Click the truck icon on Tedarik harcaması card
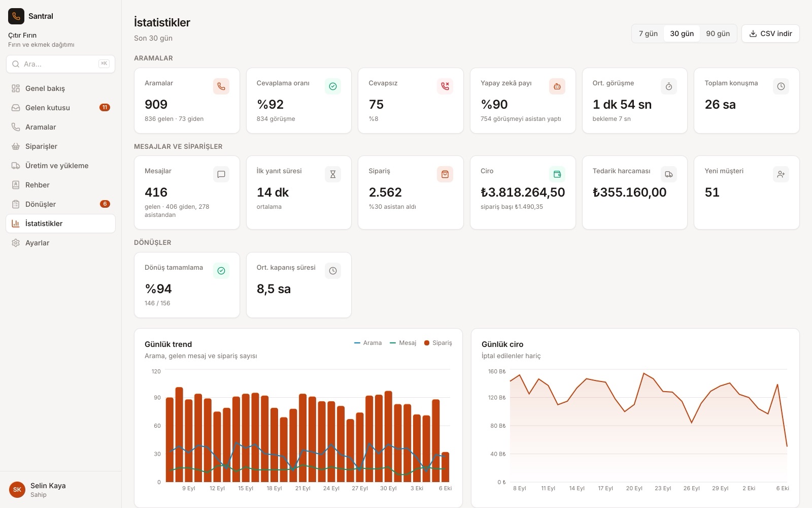The width and height of the screenshot is (812, 508). coord(669,174)
